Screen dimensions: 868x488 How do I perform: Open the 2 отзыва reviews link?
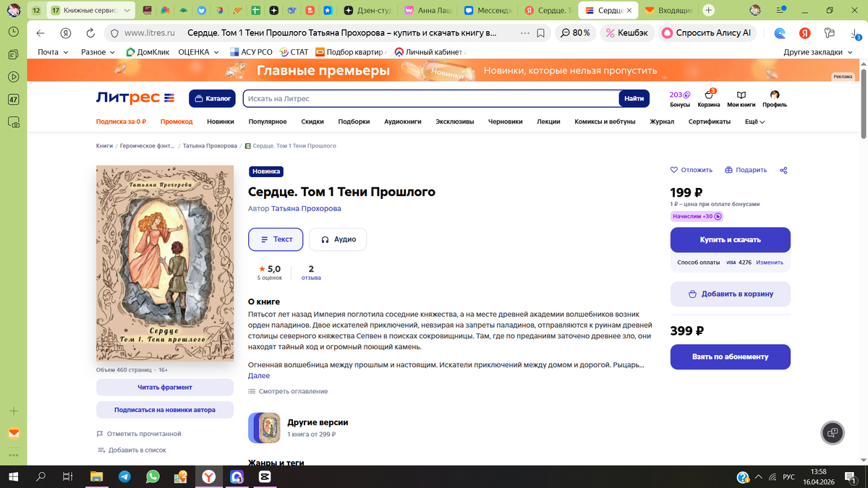tap(311, 273)
